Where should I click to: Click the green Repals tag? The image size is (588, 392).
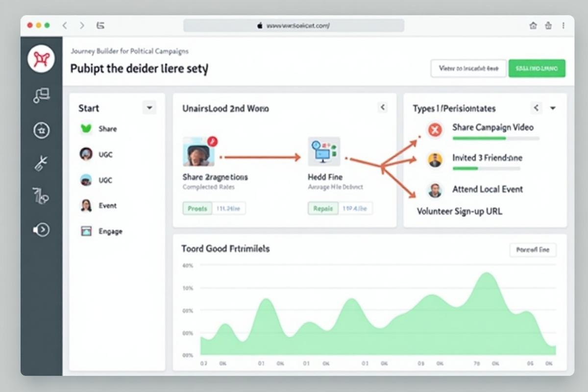(323, 208)
